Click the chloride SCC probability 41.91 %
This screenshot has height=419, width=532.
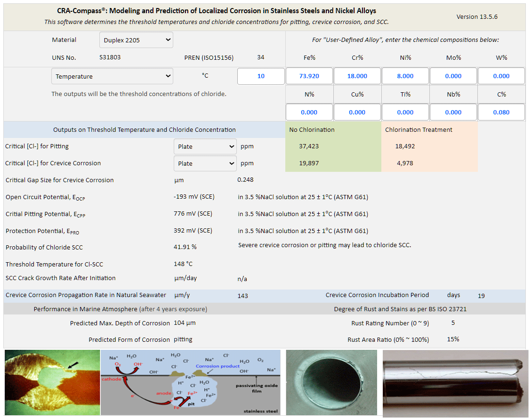(x=185, y=247)
